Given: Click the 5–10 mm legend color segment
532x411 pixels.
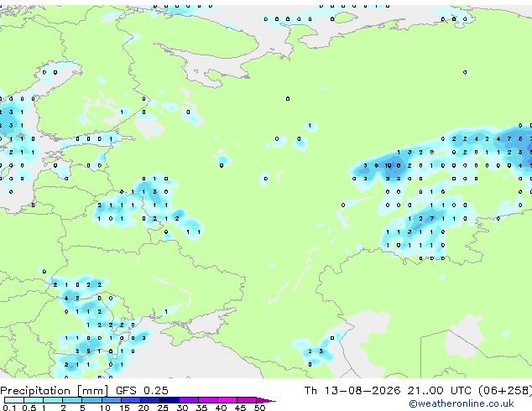Looking at the screenshot, I should 91,400.
